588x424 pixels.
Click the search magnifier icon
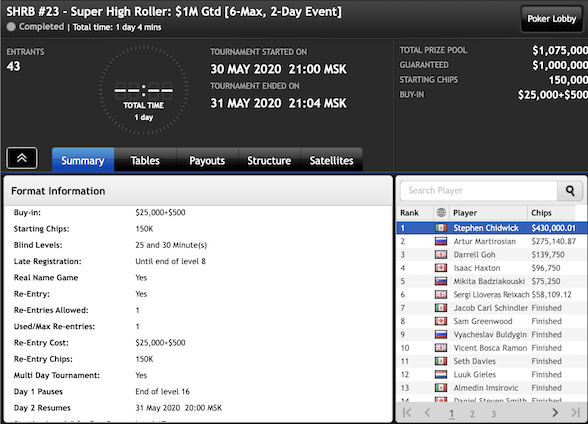[x=570, y=191]
